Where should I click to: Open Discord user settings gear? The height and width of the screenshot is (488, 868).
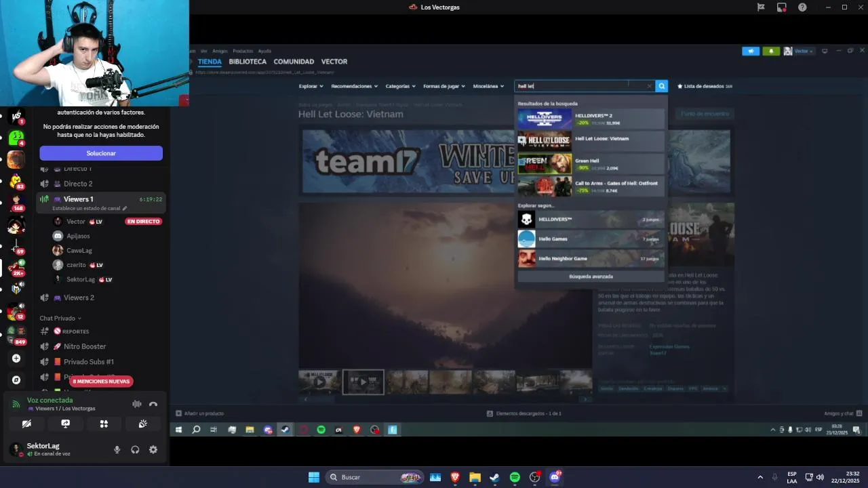[153, 449]
